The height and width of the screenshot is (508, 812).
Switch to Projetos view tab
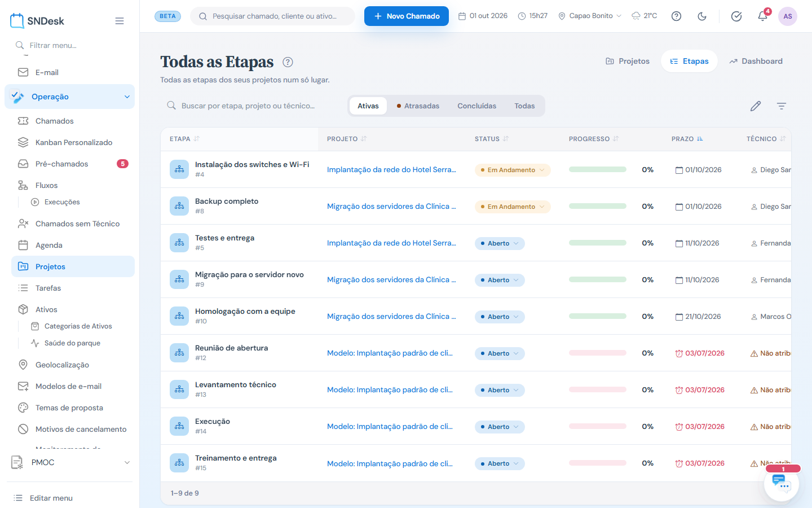pos(628,61)
